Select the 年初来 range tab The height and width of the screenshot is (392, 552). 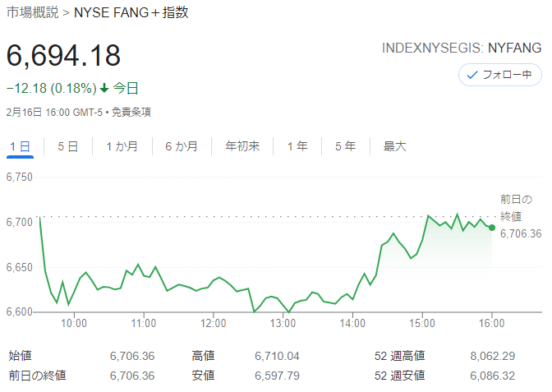(x=242, y=146)
